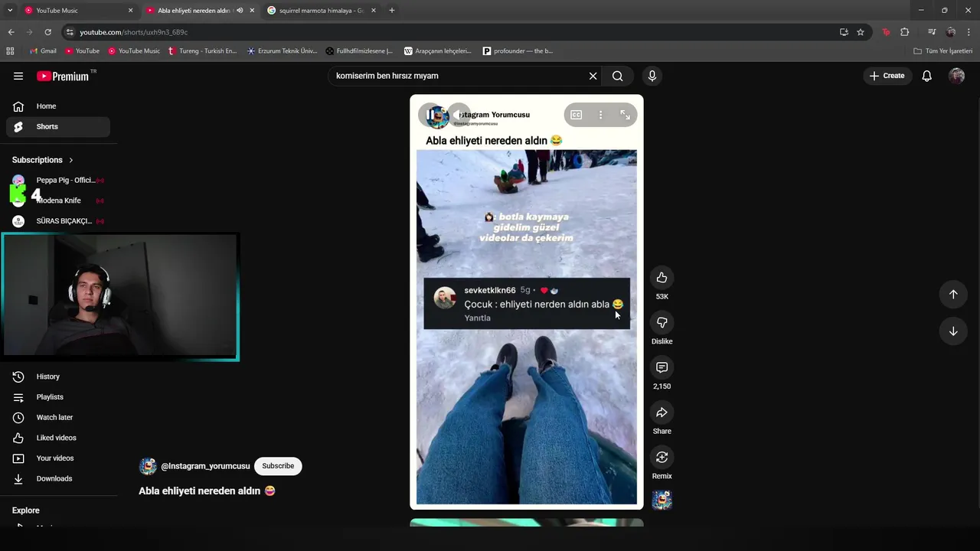Open a new browser tab
This screenshot has height=551, width=980.
pyautogui.click(x=392, y=11)
